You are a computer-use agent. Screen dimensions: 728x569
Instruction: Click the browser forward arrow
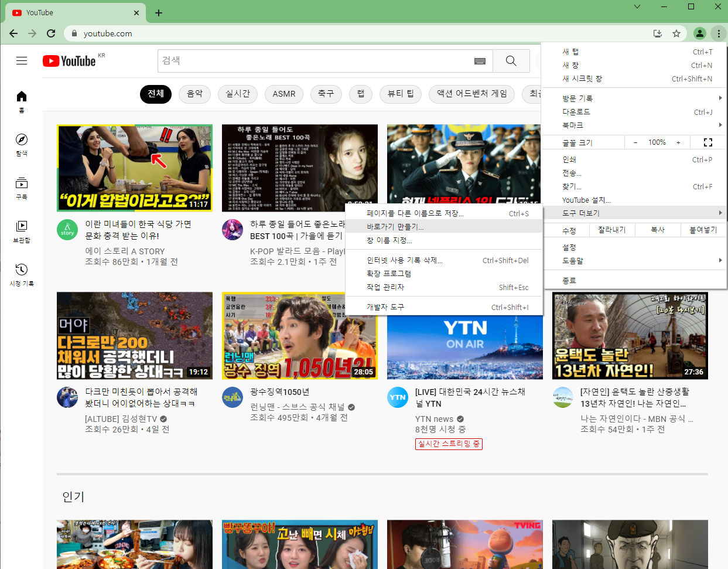pyautogui.click(x=32, y=33)
